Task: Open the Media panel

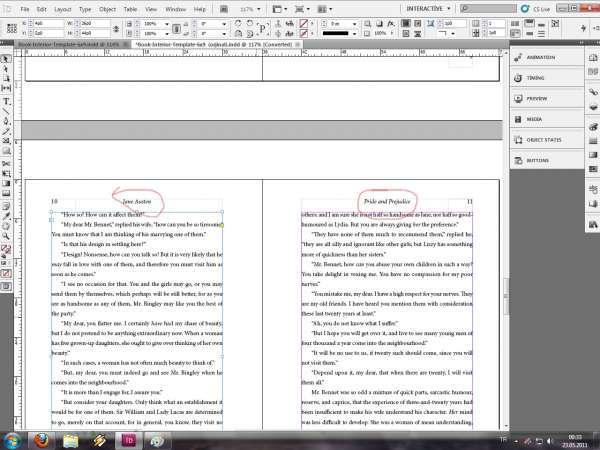Action: click(x=547, y=119)
